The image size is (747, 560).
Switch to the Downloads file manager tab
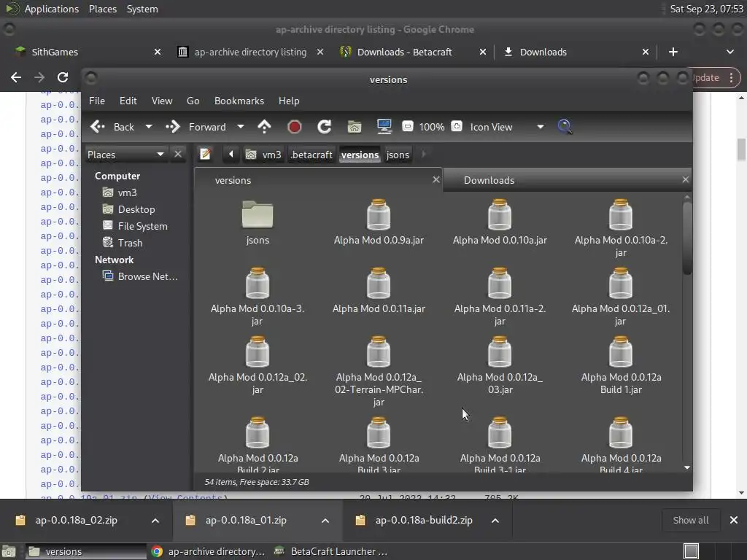pos(489,181)
